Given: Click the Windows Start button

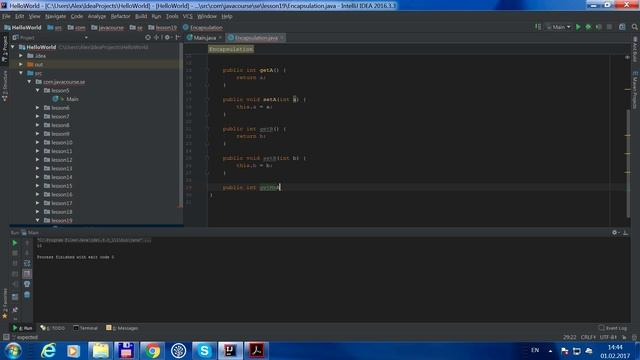Looking at the screenshot, I should (x=13, y=351).
